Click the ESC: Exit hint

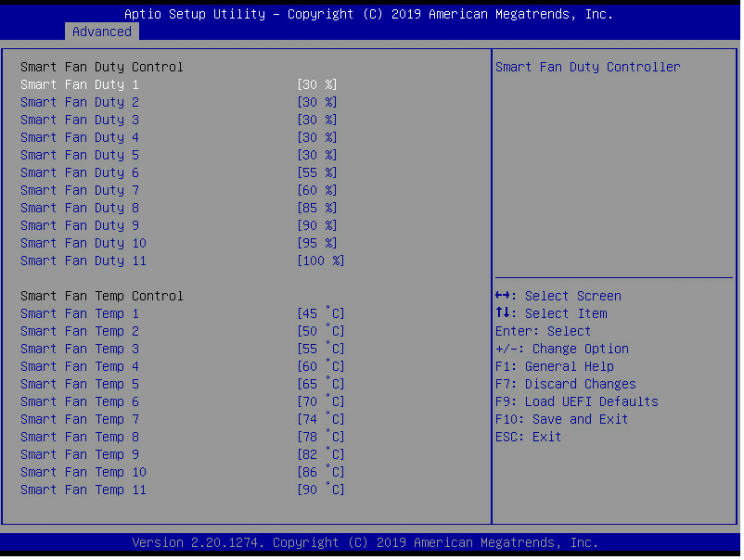coord(528,437)
